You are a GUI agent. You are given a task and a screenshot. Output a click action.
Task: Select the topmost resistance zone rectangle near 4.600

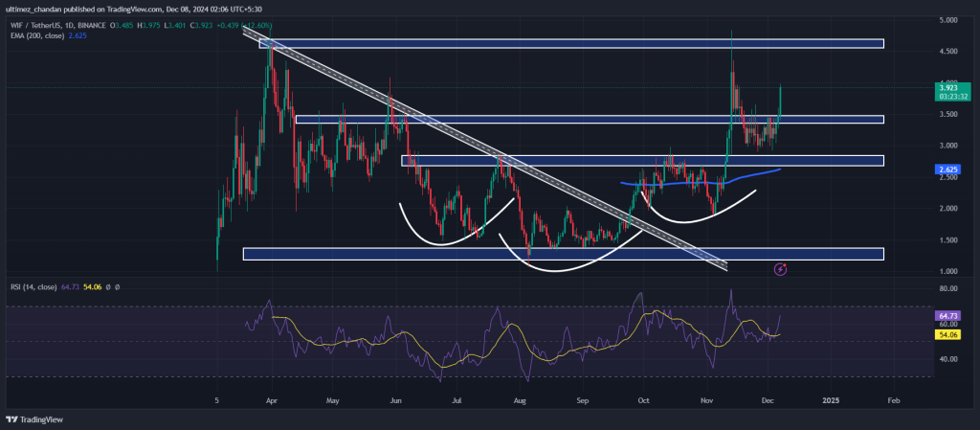coord(574,44)
